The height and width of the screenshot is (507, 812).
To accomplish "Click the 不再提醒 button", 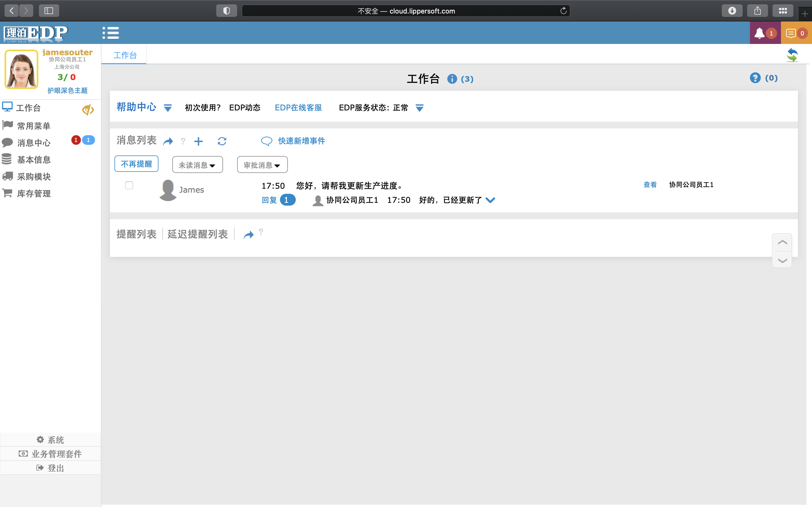I will click(x=136, y=164).
